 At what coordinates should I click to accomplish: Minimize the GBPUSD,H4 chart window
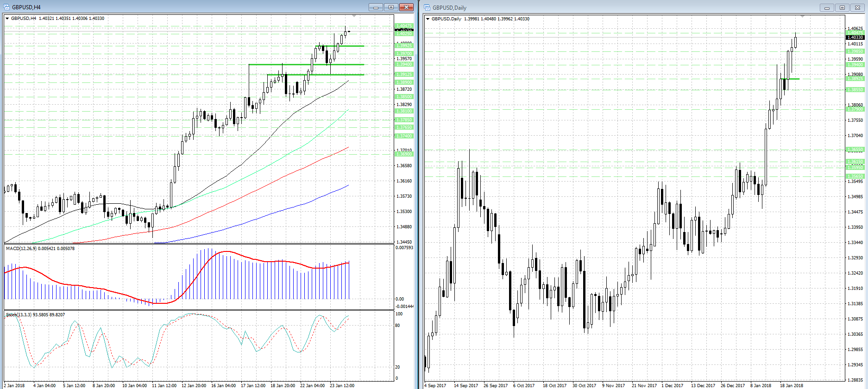[x=376, y=7]
